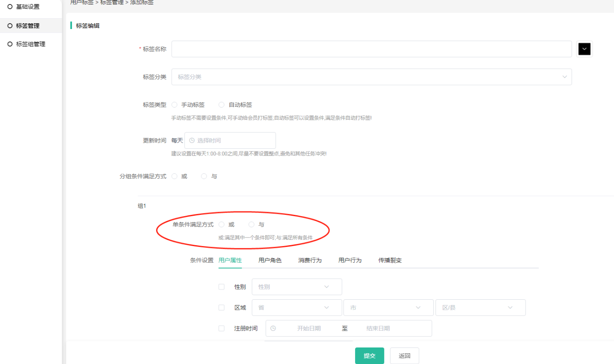Choose 或 for 单条件满足方式
Image resolution: width=614 pixels, height=364 pixels.
(221, 225)
